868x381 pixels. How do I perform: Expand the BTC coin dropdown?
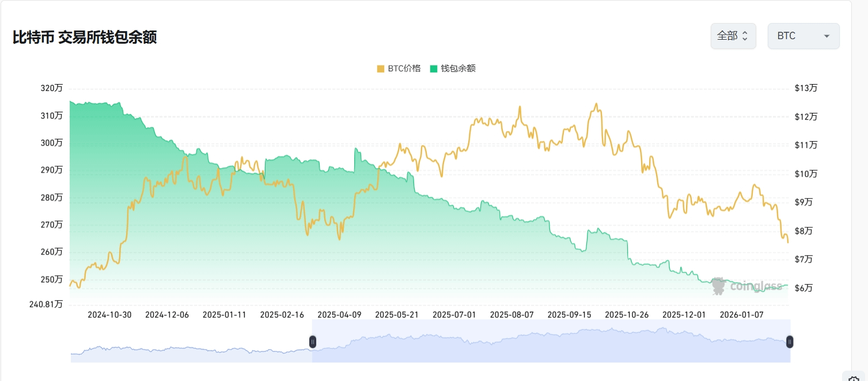point(803,36)
